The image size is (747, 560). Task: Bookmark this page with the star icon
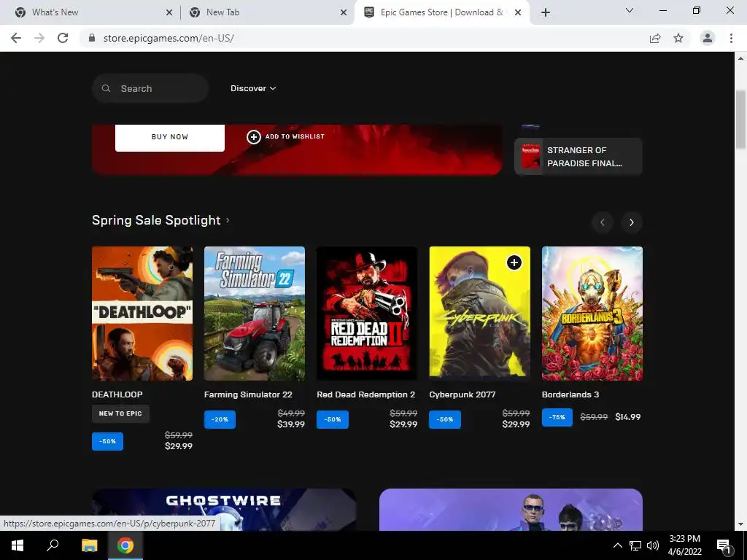tap(678, 38)
